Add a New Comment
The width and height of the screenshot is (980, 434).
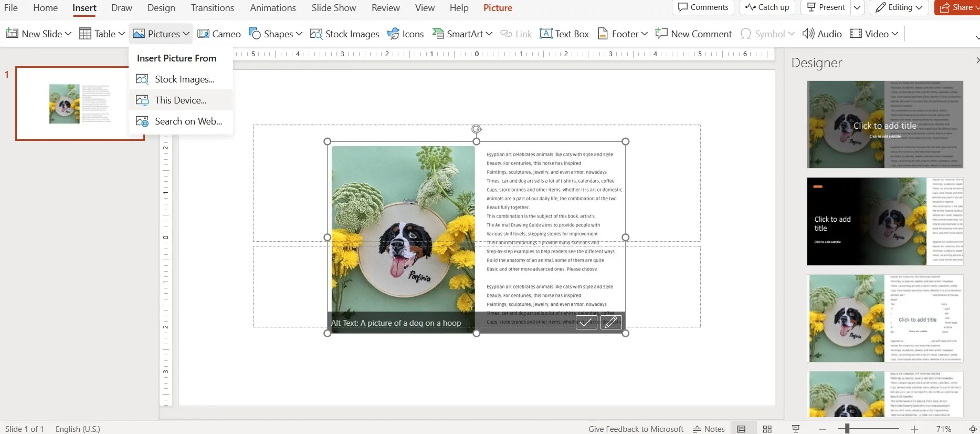[693, 34]
